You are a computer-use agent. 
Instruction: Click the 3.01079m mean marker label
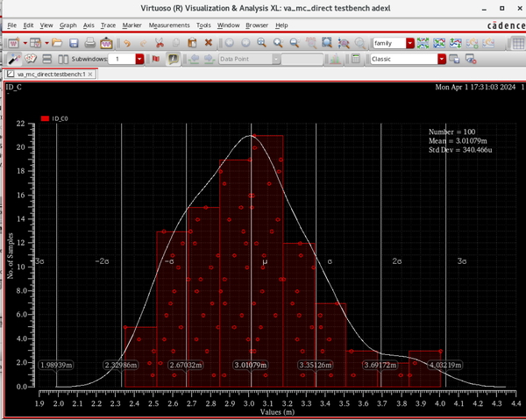(251, 365)
